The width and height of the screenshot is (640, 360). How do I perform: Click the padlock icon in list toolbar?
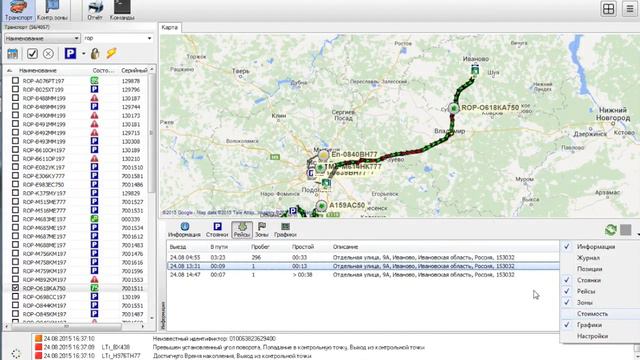[x=95, y=53]
